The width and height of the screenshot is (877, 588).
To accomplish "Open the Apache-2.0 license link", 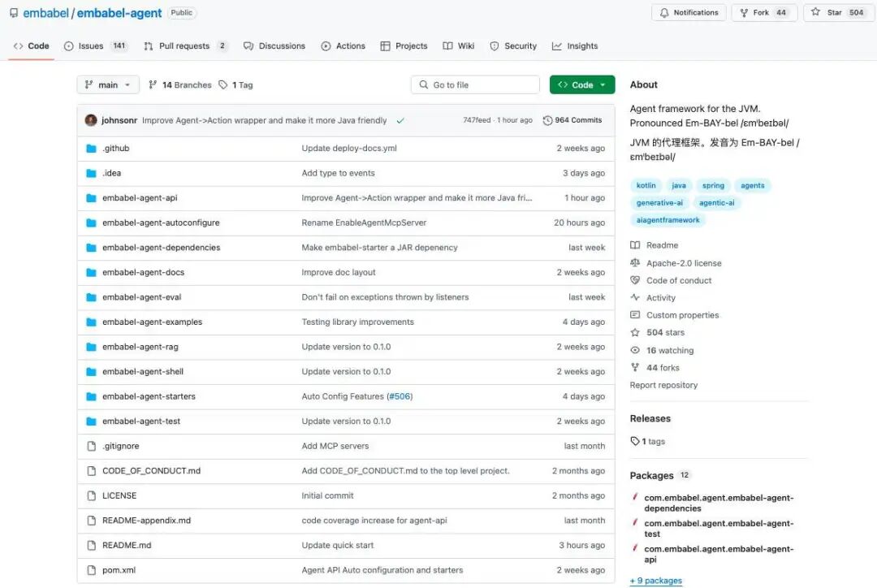I will point(676,263).
